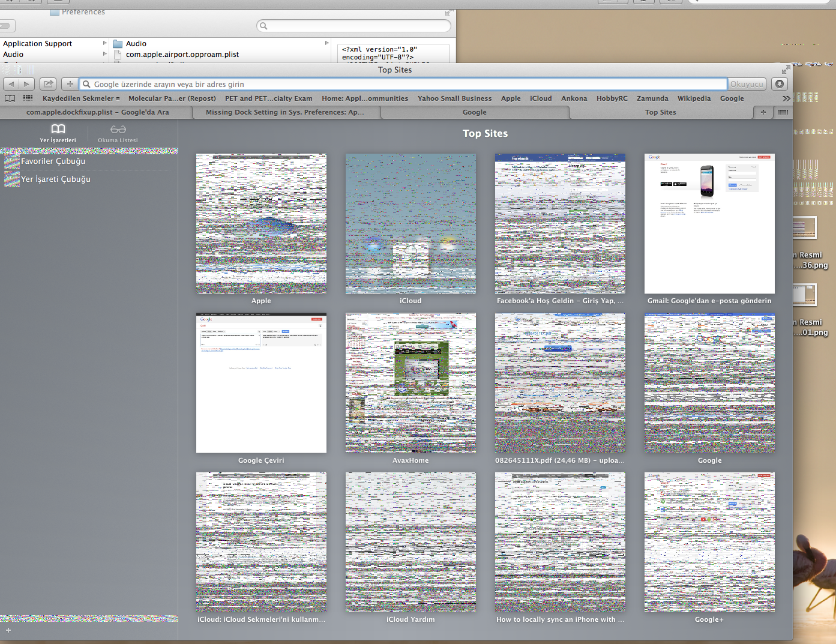
Task: Toggle the bookmarks sidebar book icon in the bookmarks bar
Action: pos(10,98)
